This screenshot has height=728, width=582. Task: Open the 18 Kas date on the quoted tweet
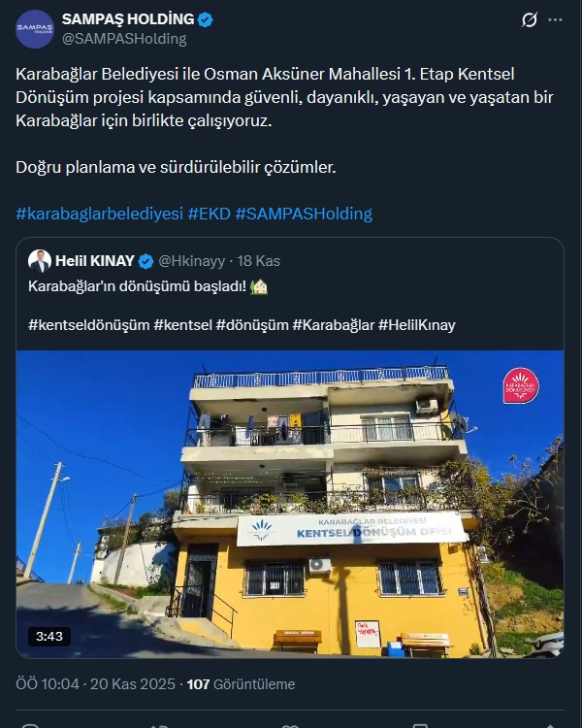coord(259,261)
